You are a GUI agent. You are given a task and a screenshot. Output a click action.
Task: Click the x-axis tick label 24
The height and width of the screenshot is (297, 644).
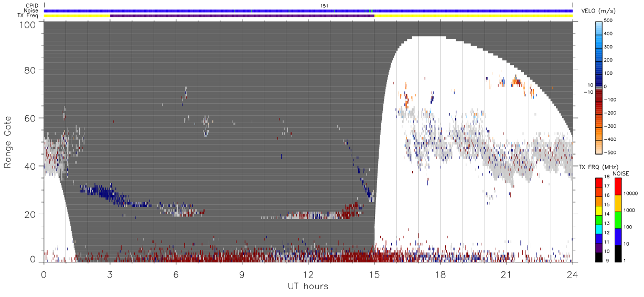tap(572, 274)
